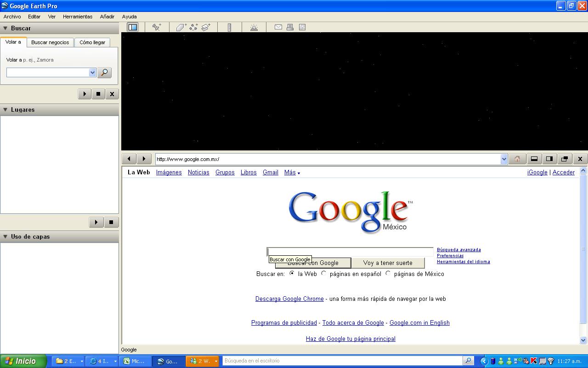Add a placemark with the pushpin icon
This screenshot has width=588, height=368.
(x=157, y=27)
